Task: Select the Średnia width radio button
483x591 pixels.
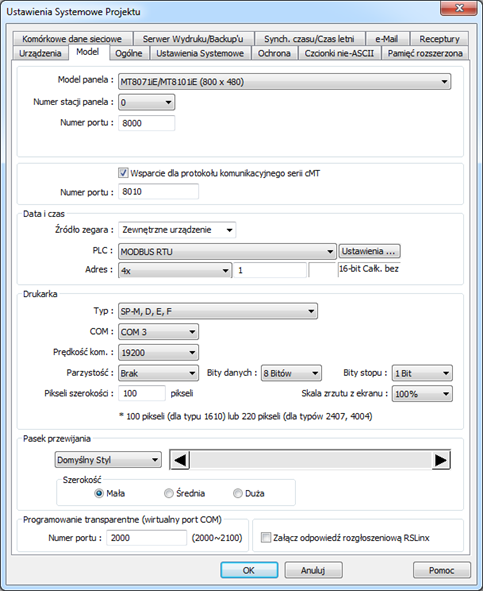Action: 169,493
